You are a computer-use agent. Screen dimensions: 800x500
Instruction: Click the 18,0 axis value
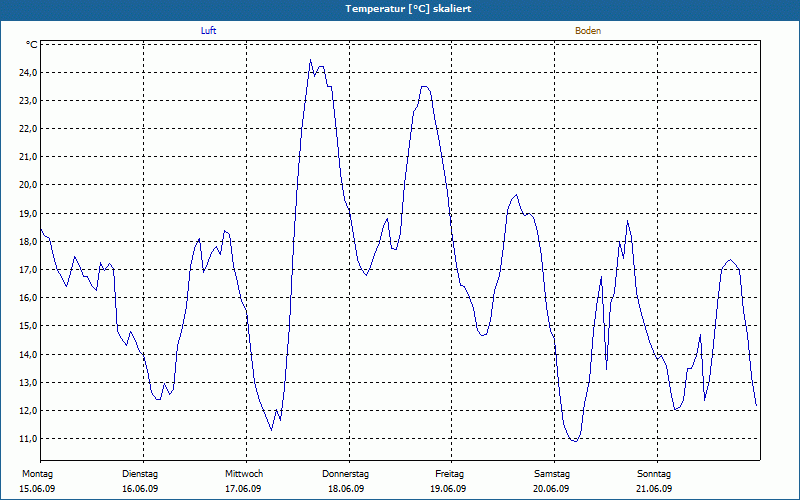pyautogui.click(x=28, y=242)
